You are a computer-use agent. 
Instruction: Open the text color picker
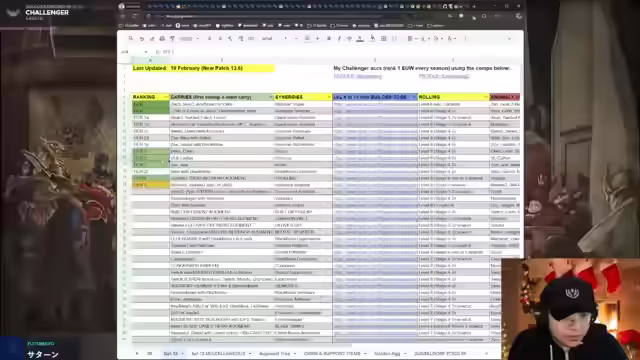[360, 38]
